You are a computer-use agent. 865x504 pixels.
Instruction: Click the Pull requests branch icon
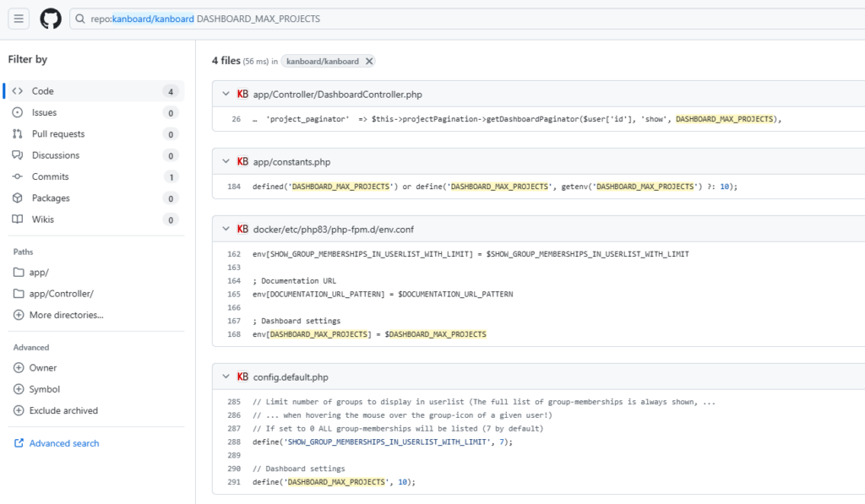(18, 134)
